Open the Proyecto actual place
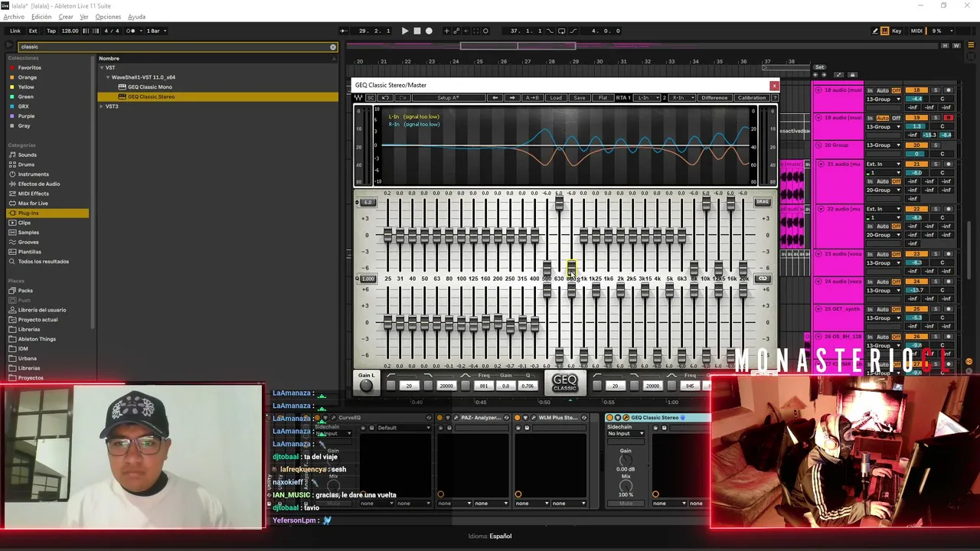The width and height of the screenshot is (980, 551). (38, 320)
